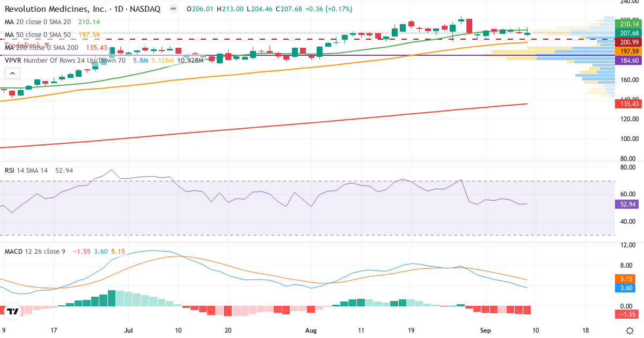Click the VPVR total volume 10.928M value
The width and height of the screenshot is (644, 338).
point(190,61)
